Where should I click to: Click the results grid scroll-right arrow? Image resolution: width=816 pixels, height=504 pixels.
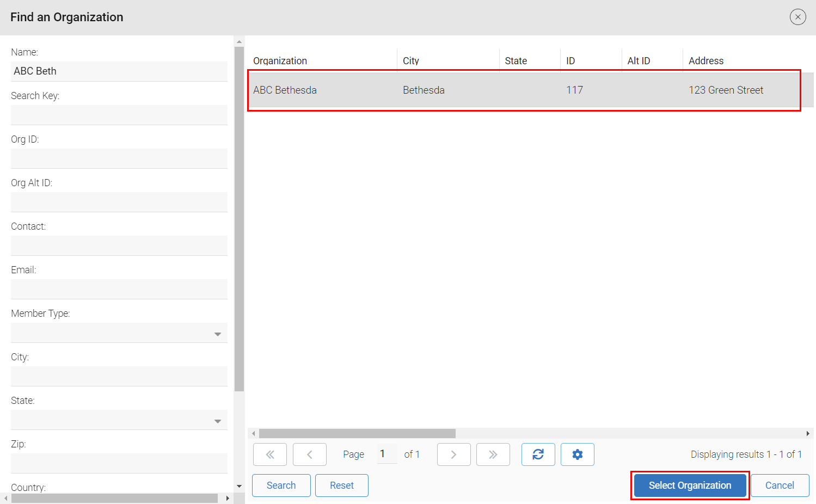tap(808, 433)
